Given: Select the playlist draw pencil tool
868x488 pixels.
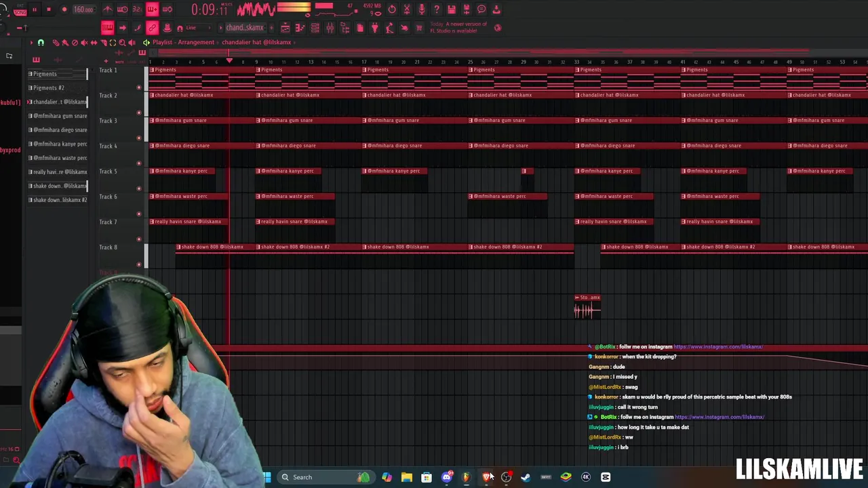Looking at the screenshot, I should [x=56, y=42].
